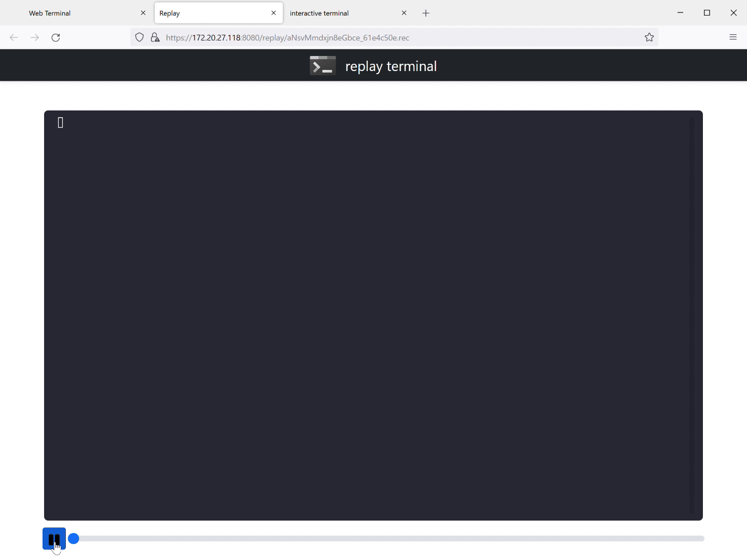This screenshot has height=560, width=747.
Task: Reload the current page
Action: click(56, 37)
